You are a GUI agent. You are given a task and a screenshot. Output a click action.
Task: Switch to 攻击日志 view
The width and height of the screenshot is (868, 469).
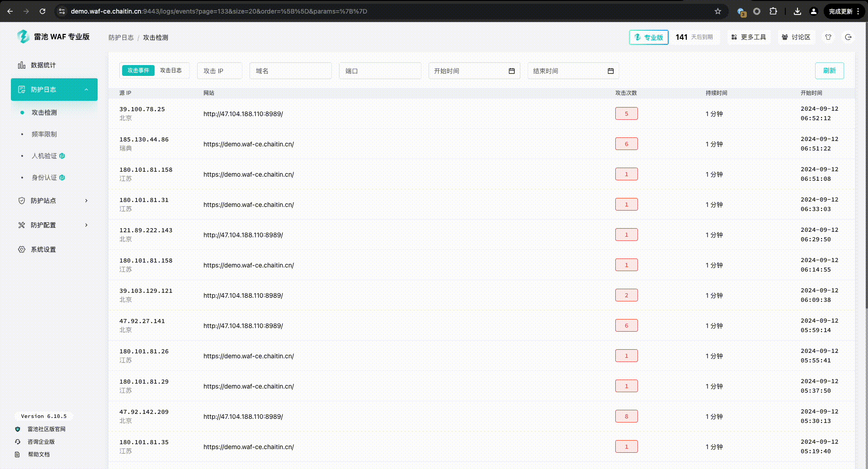pyautogui.click(x=171, y=70)
